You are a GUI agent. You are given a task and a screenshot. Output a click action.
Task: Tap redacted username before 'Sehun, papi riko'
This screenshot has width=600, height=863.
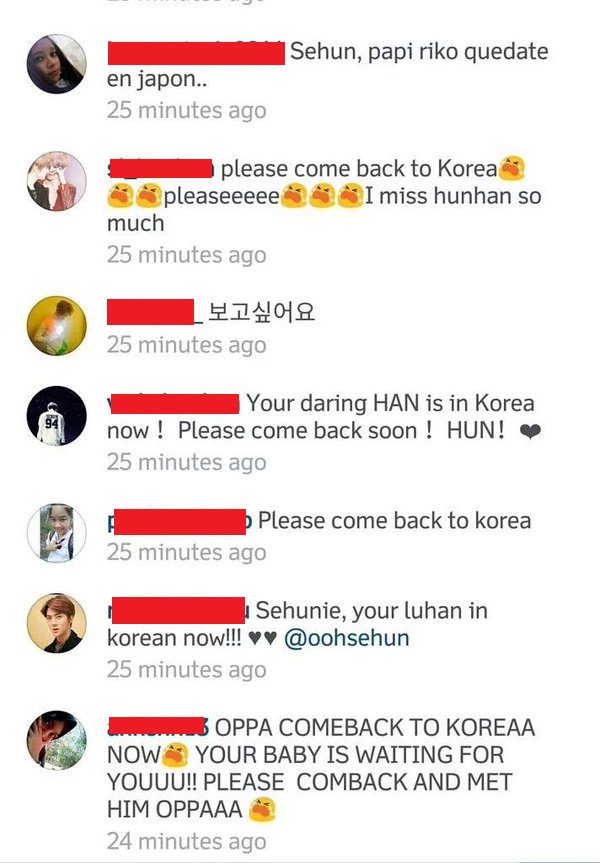196,52
